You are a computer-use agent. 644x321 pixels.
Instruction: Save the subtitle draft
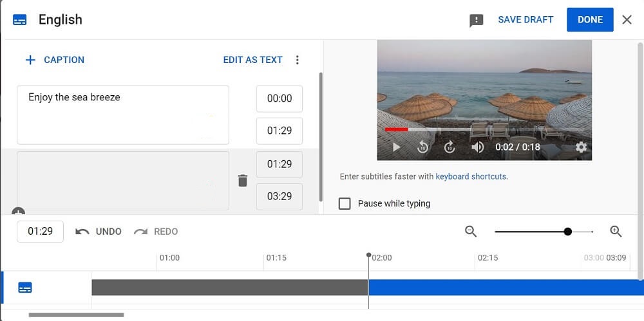[526, 19]
